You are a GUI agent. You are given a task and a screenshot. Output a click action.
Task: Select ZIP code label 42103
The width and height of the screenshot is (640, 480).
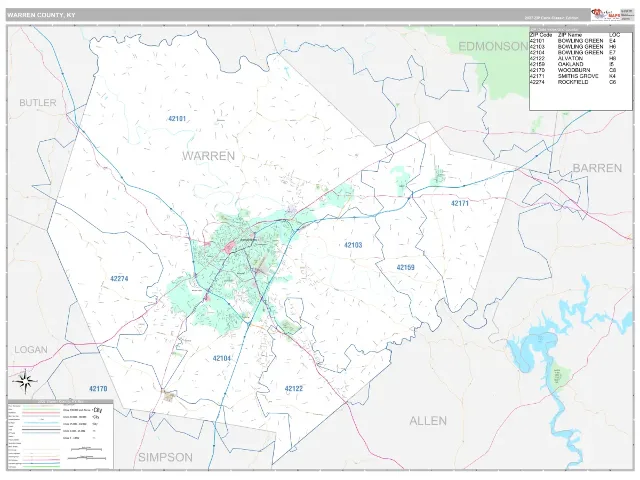[x=353, y=245]
